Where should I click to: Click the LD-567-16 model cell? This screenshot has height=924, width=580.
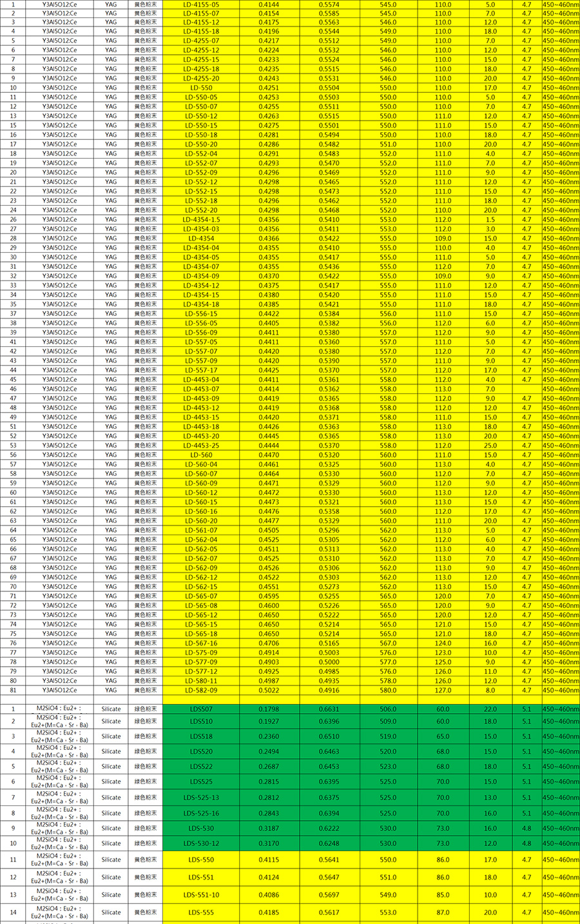201,643
